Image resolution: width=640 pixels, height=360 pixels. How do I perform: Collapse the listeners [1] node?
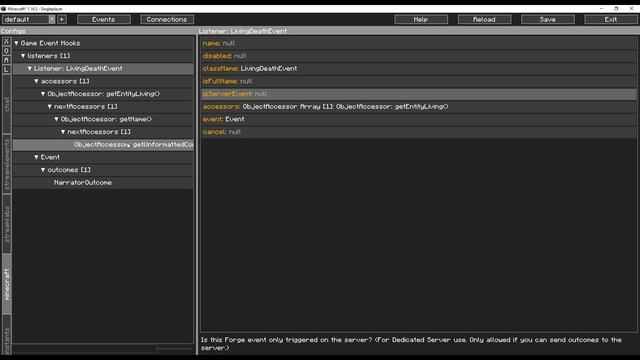coord(23,56)
